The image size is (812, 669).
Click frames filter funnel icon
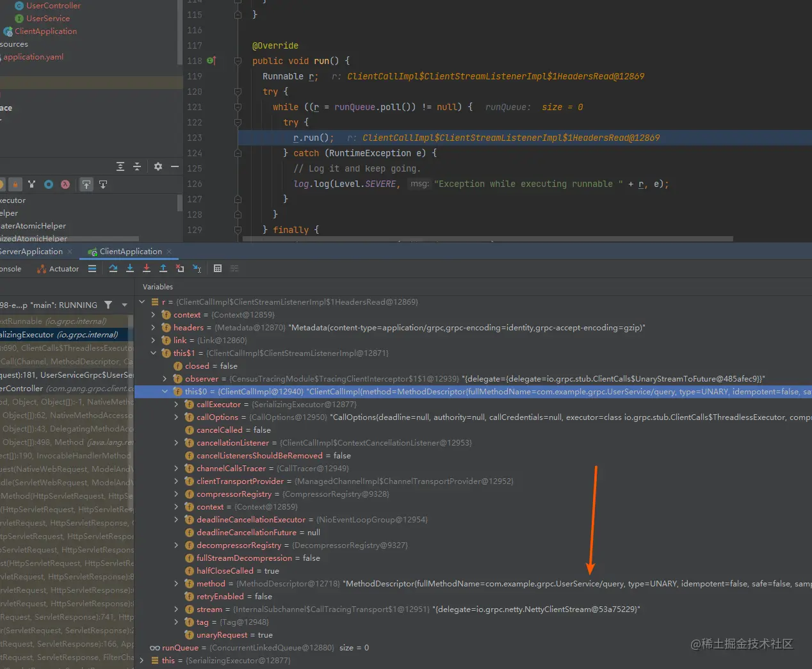[x=108, y=305]
